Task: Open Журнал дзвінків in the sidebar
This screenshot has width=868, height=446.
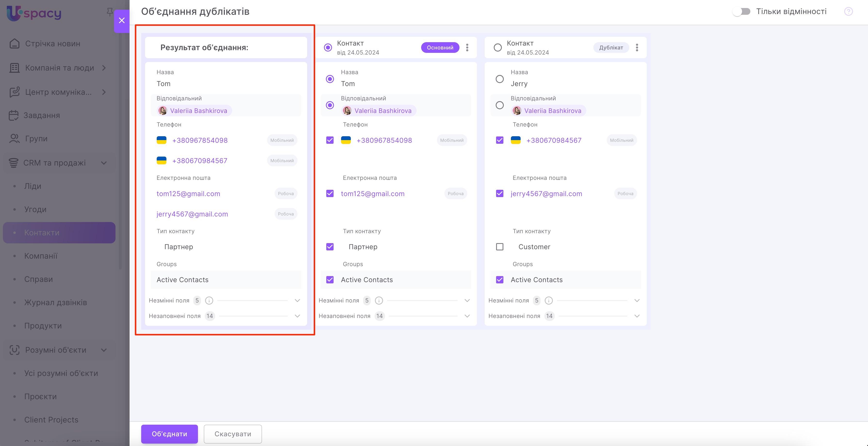Action: pos(56,303)
